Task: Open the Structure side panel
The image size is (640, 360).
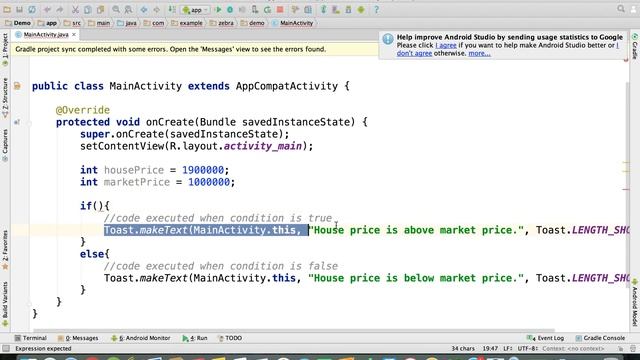Action: [x=5, y=98]
